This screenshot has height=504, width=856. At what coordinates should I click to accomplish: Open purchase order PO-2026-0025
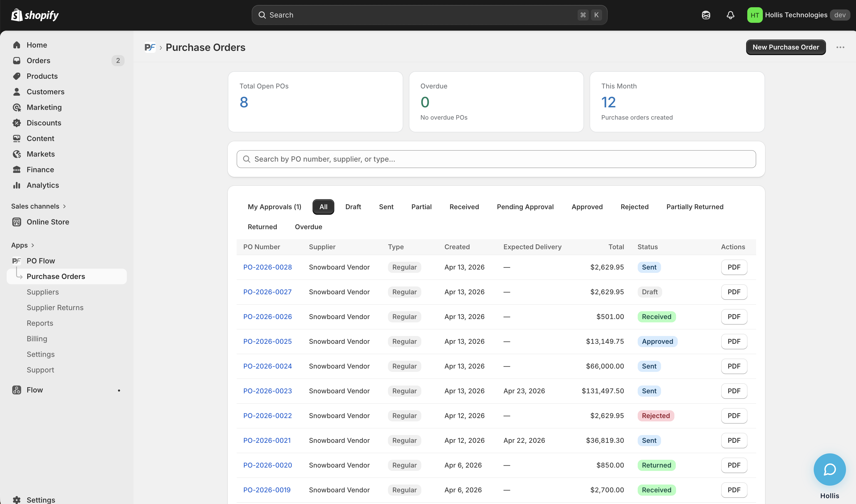coord(267,341)
